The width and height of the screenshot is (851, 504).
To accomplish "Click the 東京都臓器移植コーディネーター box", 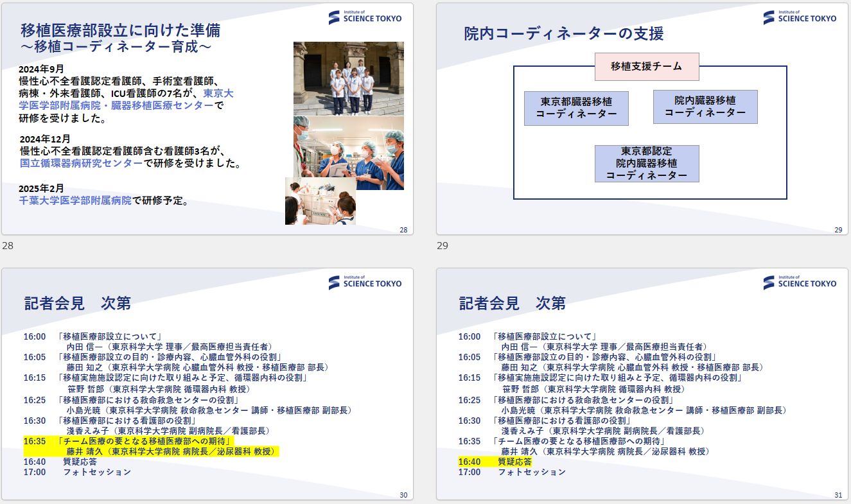I will (576, 108).
